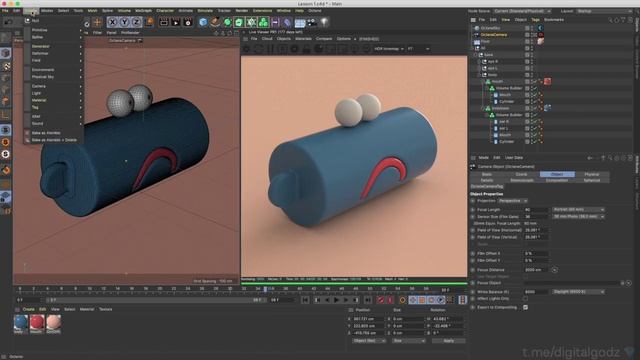This screenshot has width=640, height=360.
Task: Open the Object (Rel) coordinates dropdown
Action: 369,341
